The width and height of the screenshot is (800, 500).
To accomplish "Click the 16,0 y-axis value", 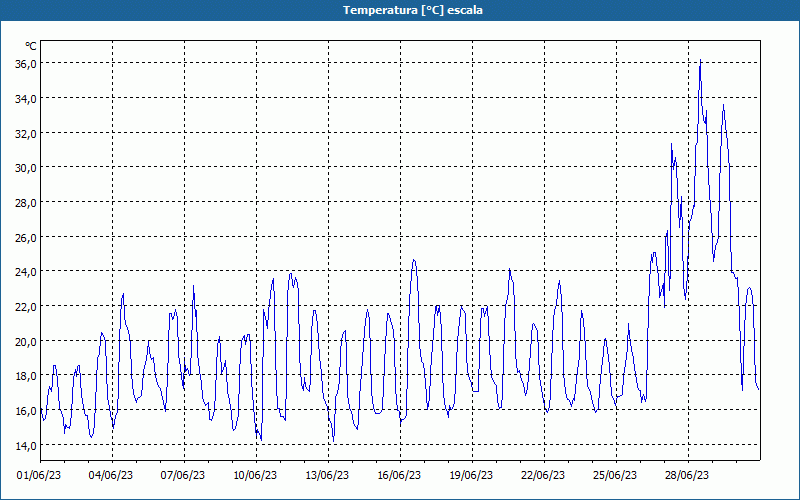I will click(26, 411).
